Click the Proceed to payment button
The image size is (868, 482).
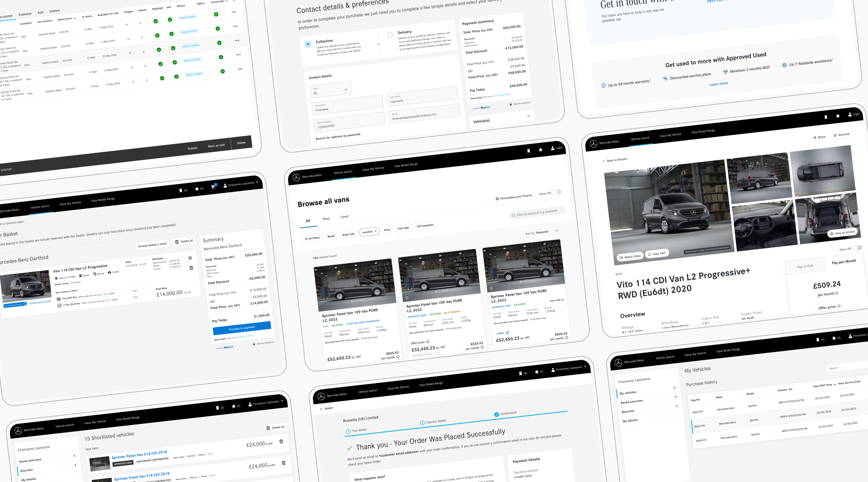coord(242,328)
